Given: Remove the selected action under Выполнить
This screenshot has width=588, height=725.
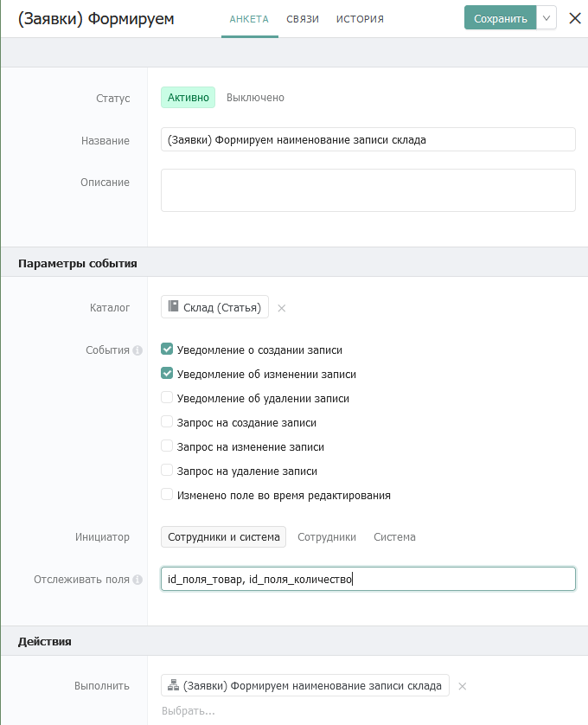Looking at the screenshot, I should (463, 686).
